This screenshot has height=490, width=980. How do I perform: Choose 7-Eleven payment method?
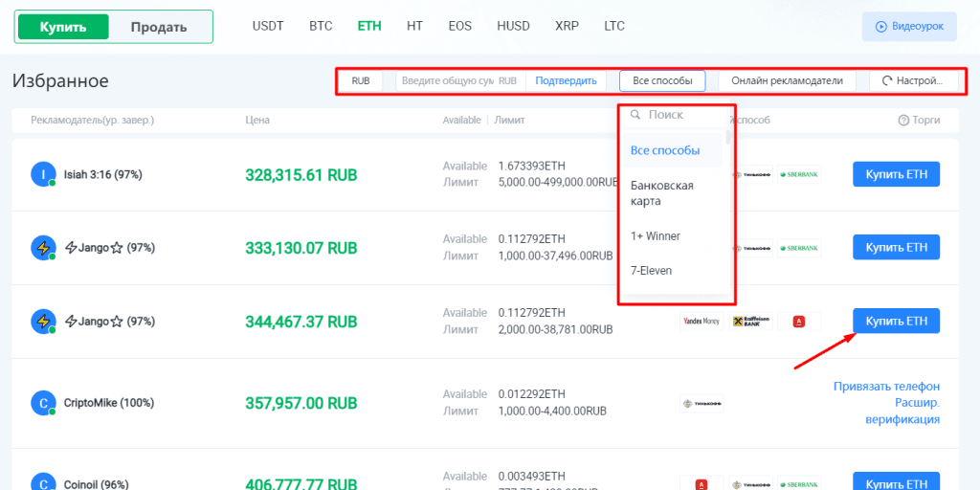coord(672,271)
